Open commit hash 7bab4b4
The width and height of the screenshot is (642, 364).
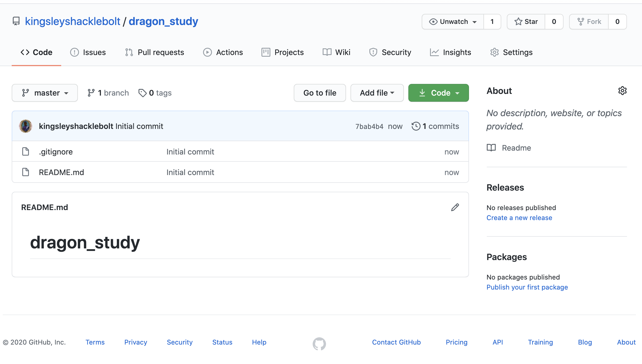coord(369,126)
